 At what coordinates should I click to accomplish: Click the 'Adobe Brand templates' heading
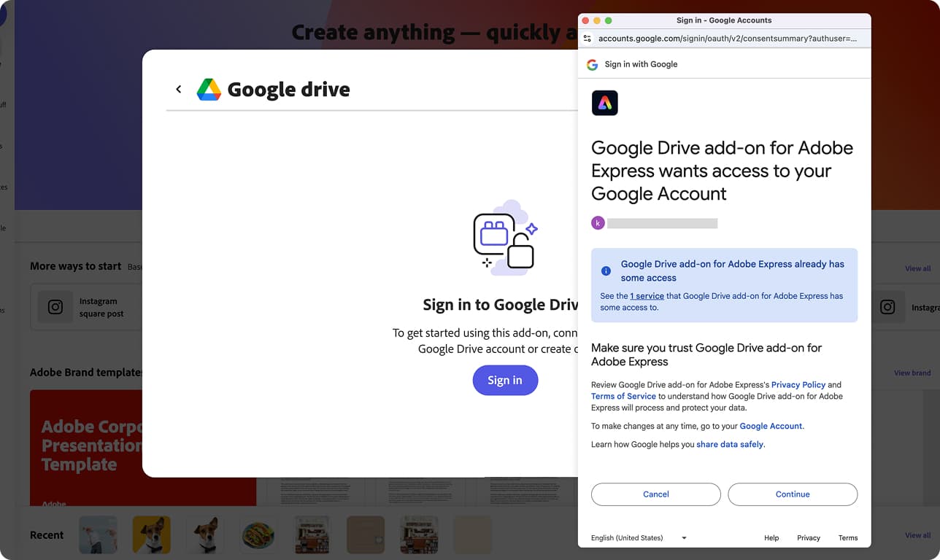click(86, 373)
